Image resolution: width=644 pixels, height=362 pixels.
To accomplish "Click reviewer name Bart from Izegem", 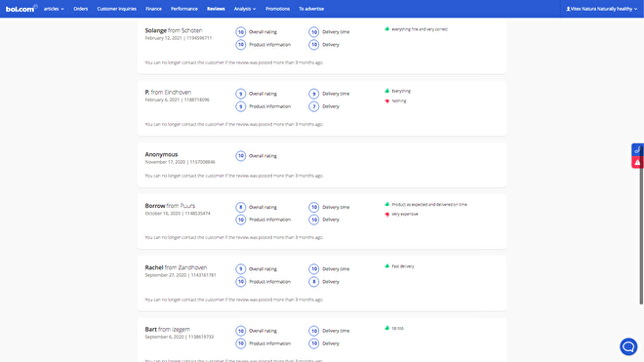I will [x=168, y=329].
